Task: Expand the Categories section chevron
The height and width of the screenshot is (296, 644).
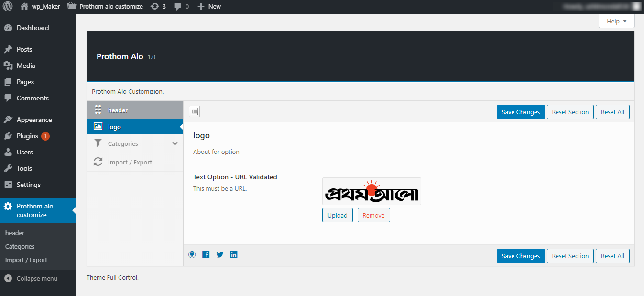Action: click(x=175, y=143)
